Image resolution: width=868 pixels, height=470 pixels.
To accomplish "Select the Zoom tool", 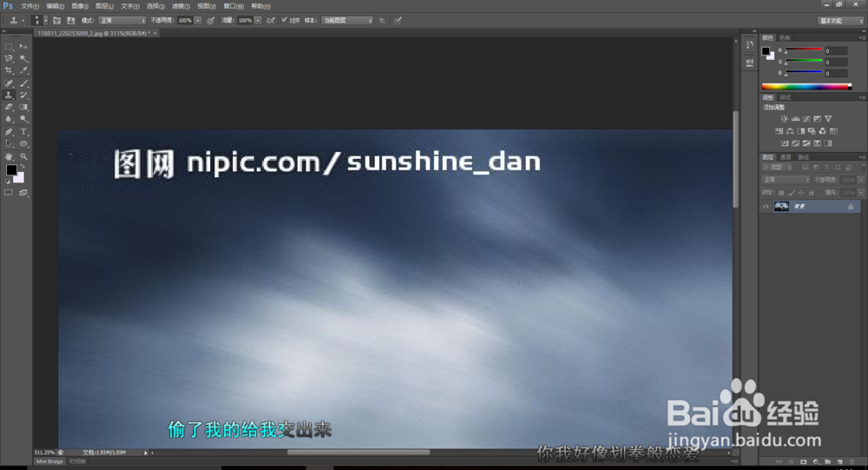I will point(23,157).
